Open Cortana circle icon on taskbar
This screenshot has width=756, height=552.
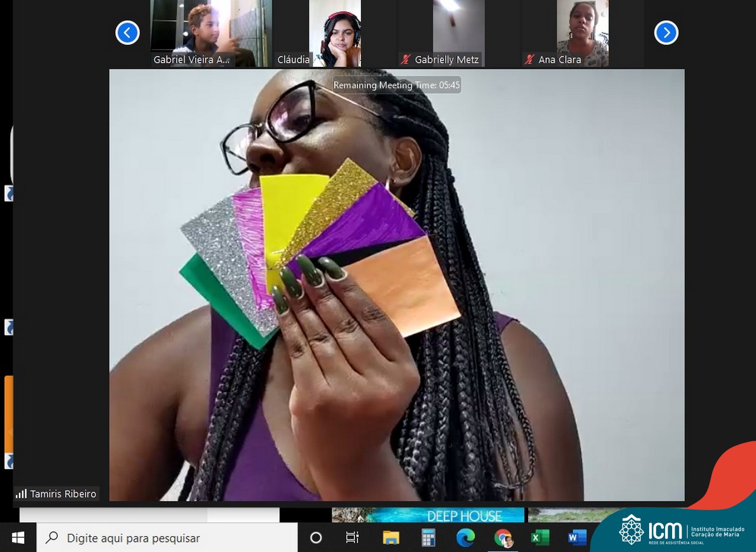tap(316, 538)
